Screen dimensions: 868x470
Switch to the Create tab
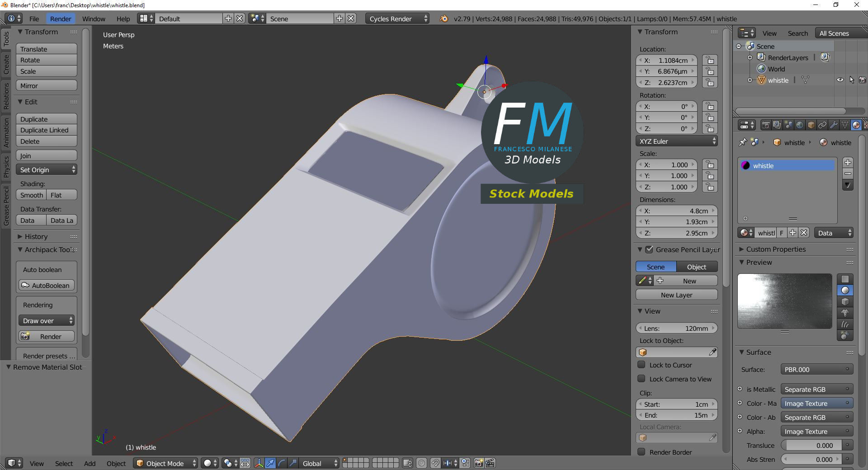[6, 65]
